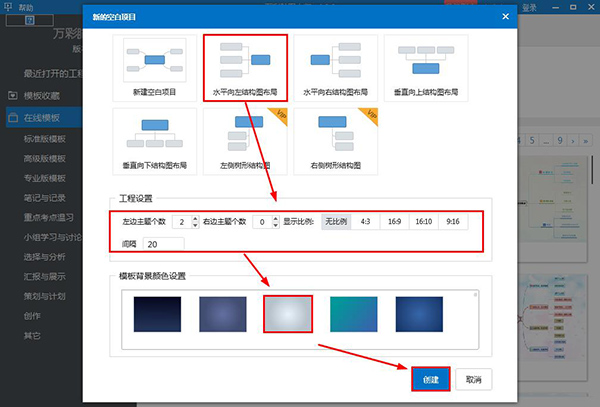Select the 16:10 display ratio
Image resolution: width=600 pixels, height=407 pixels.
click(x=424, y=221)
